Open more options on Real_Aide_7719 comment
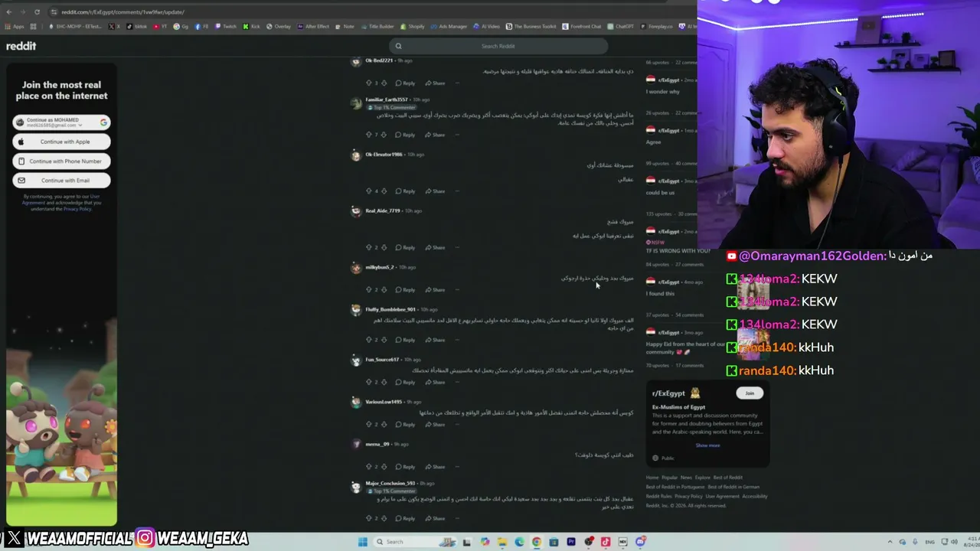This screenshot has width=980, height=551. 458,247
